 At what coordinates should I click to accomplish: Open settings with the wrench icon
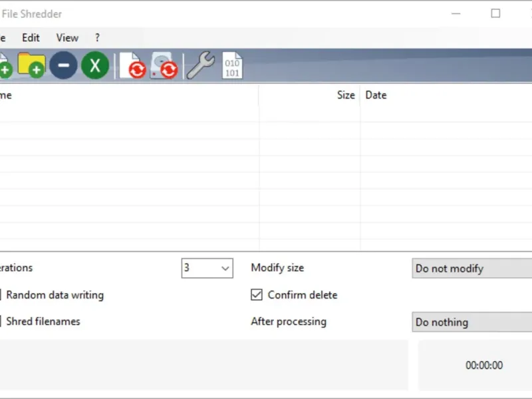click(201, 65)
